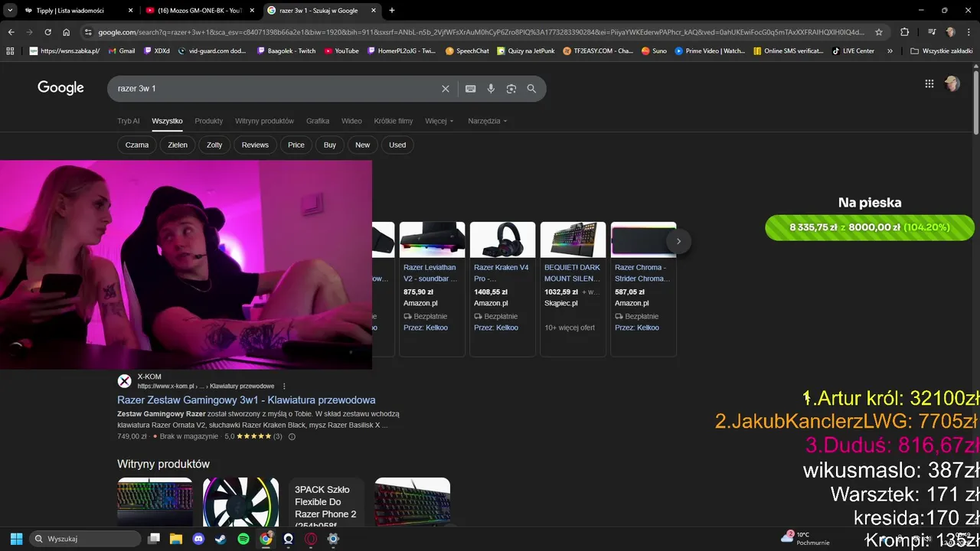Open Razer Kraken V4 Pro product

coord(502,289)
